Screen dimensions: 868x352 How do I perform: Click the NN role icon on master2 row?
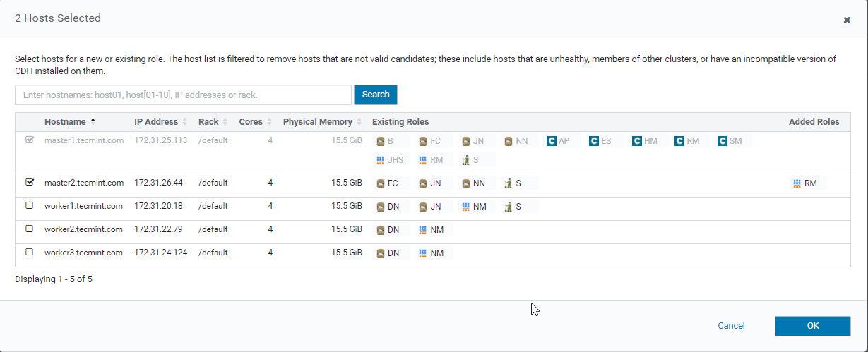tap(465, 183)
